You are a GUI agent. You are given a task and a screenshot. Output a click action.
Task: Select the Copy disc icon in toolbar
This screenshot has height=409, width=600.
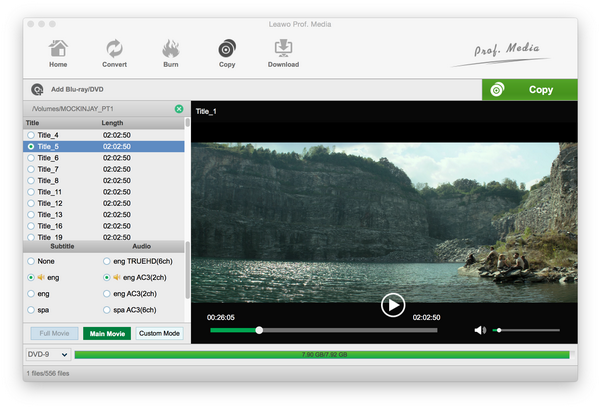227,48
